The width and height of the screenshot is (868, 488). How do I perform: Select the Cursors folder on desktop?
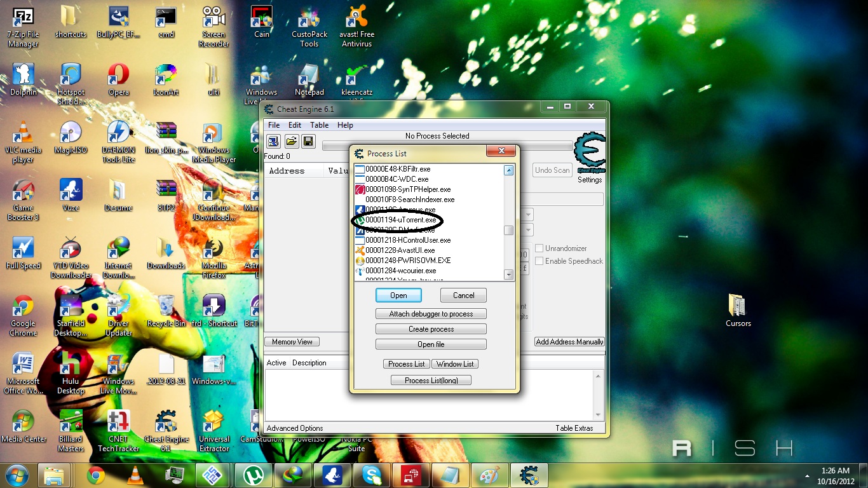[x=738, y=311]
